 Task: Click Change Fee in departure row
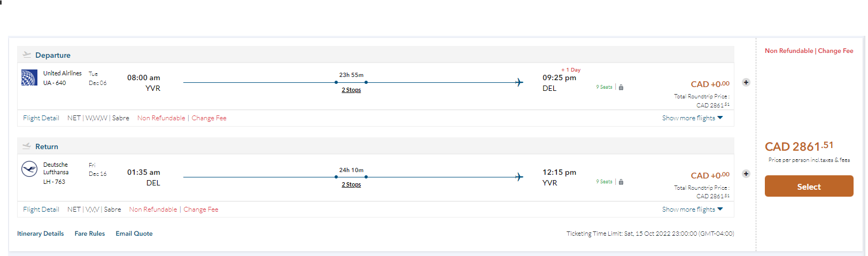209,118
